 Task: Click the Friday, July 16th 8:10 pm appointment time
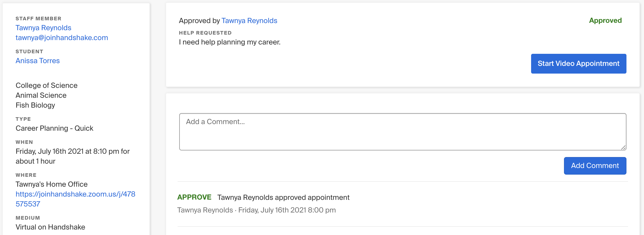click(x=72, y=151)
